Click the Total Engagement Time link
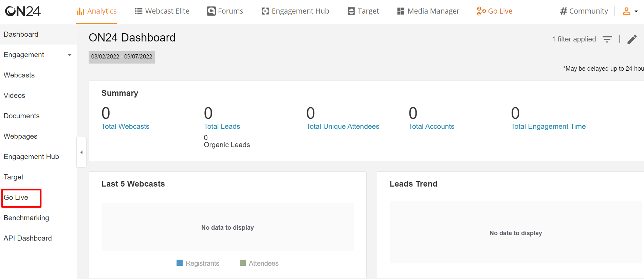 (548, 126)
